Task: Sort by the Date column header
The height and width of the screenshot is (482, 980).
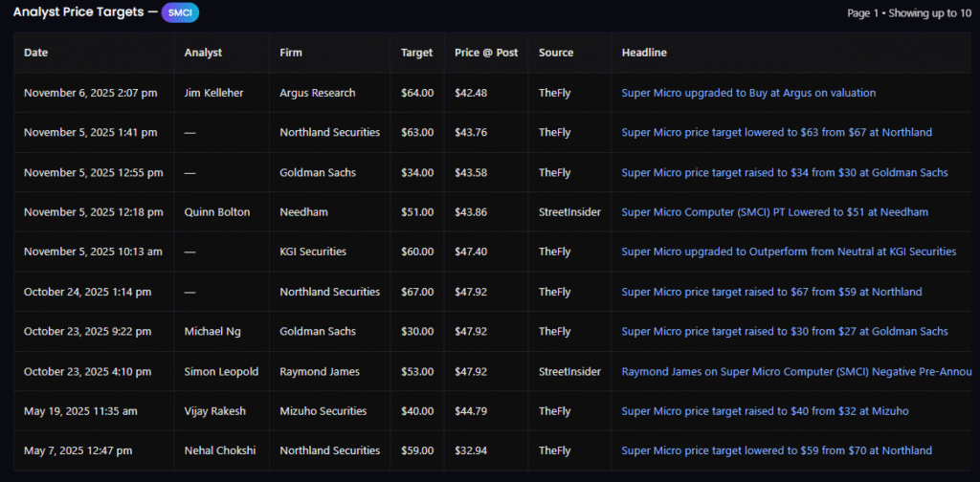Action: [35, 53]
